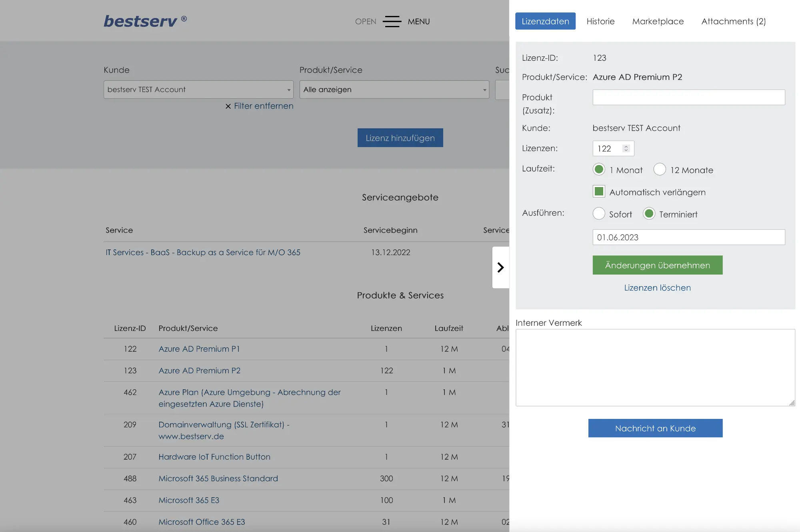Open the Produkt/Service dropdown
The image size is (800, 532).
pyautogui.click(x=394, y=90)
